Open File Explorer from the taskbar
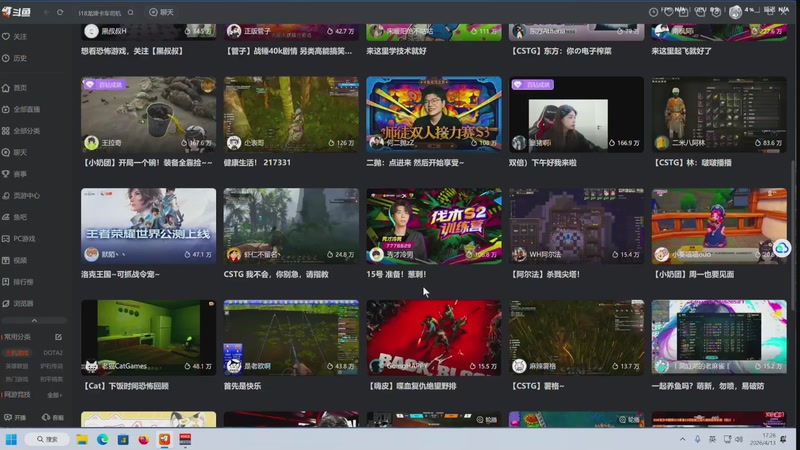The width and height of the screenshot is (800, 450). click(x=82, y=439)
